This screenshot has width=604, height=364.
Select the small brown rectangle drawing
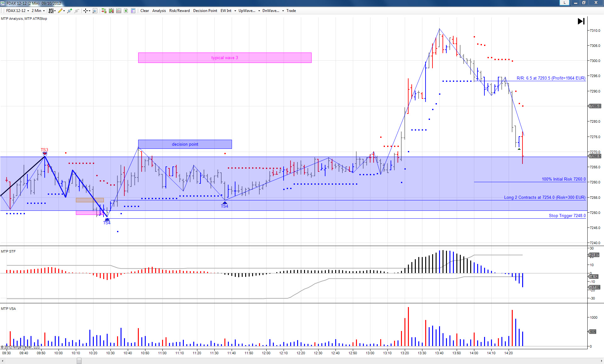click(90, 200)
